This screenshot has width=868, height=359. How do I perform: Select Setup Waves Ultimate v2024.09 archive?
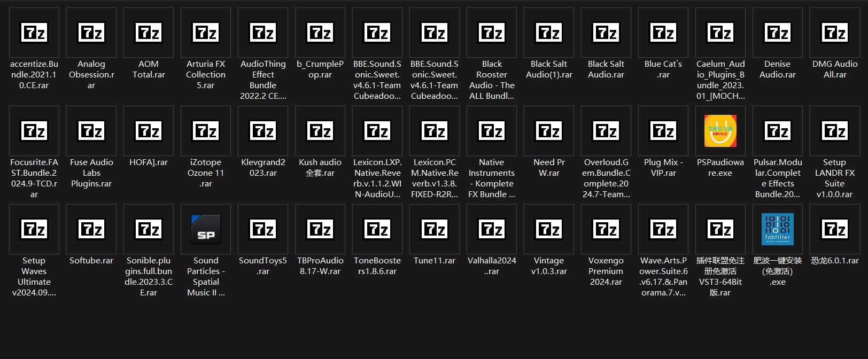point(34,229)
